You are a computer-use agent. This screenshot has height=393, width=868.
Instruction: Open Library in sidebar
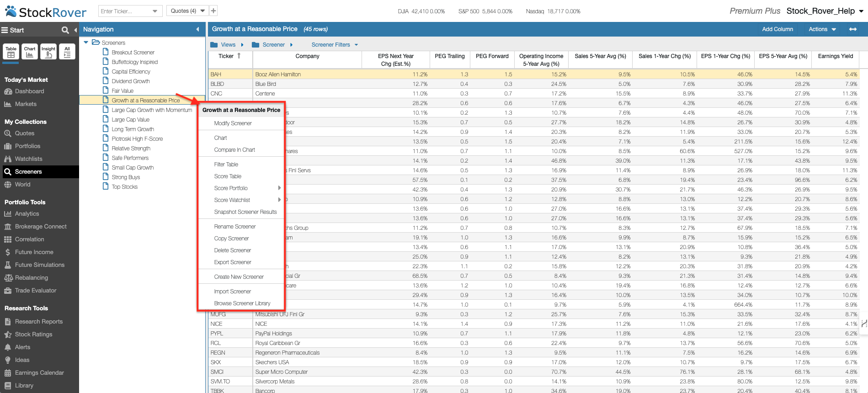point(24,386)
